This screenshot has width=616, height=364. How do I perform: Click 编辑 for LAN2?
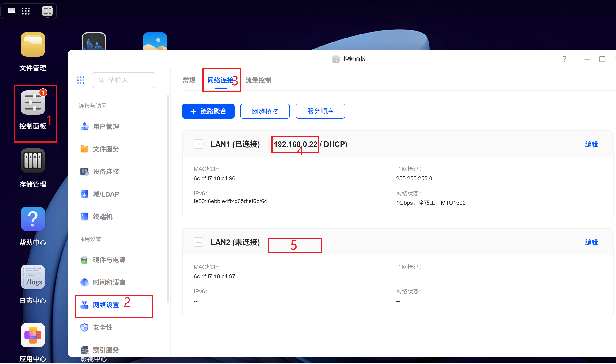pyautogui.click(x=591, y=243)
